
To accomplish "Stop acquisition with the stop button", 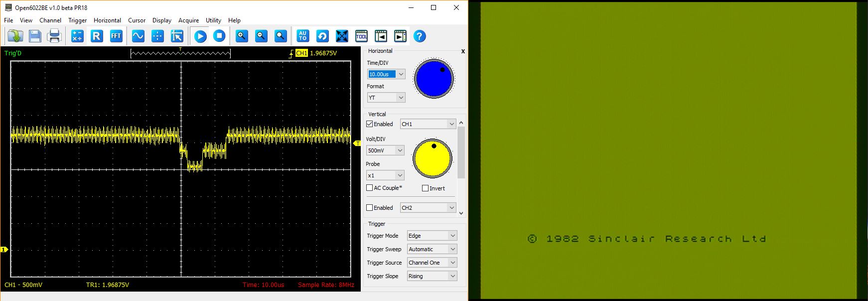I will point(219,36).
